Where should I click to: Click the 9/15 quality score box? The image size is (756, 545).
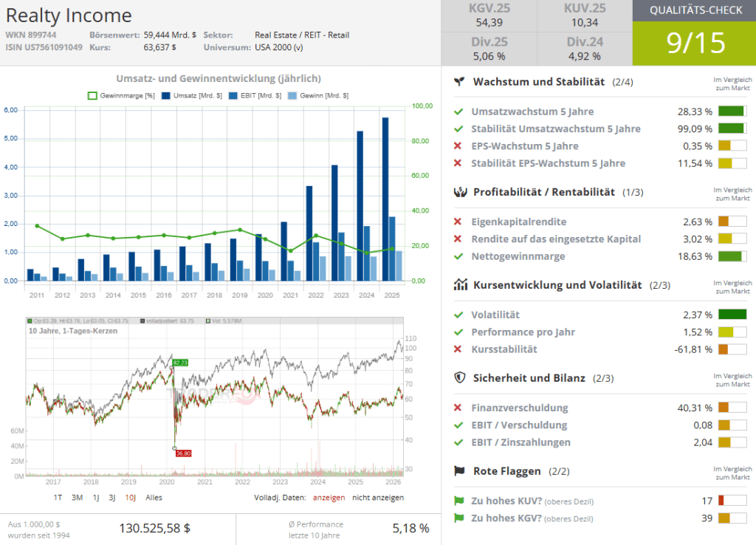[693, 44]
